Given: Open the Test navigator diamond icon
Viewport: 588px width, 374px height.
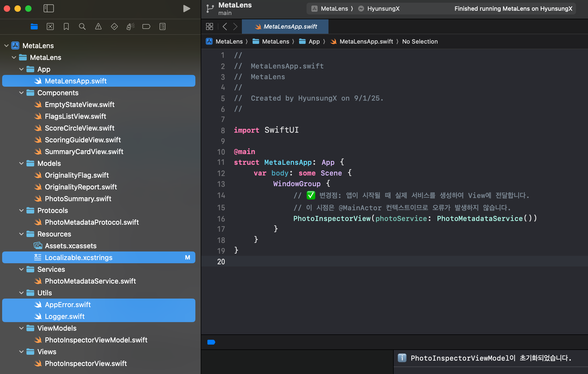Looking at the screenshot, I should pos(114,26).
